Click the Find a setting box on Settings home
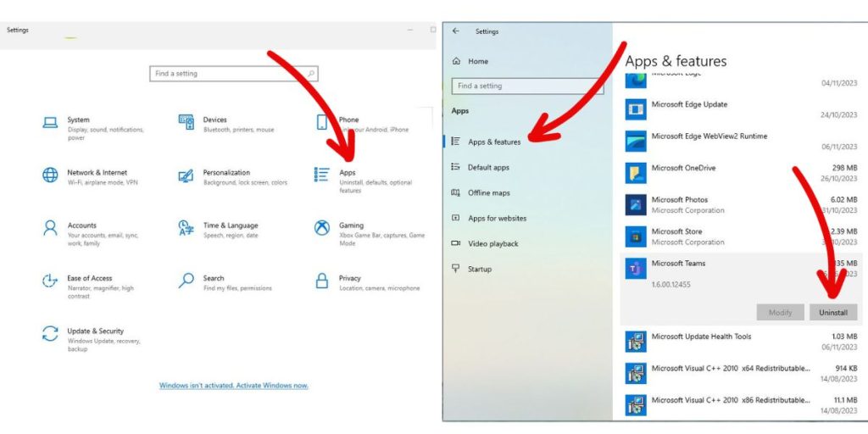 [x=234, y=73]
